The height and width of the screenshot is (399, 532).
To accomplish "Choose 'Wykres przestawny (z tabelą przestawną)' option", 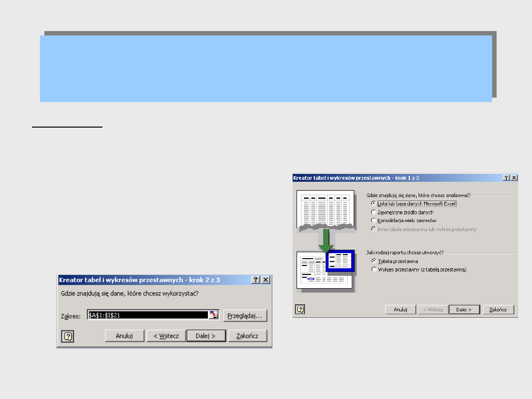I will tap(373, 269).
